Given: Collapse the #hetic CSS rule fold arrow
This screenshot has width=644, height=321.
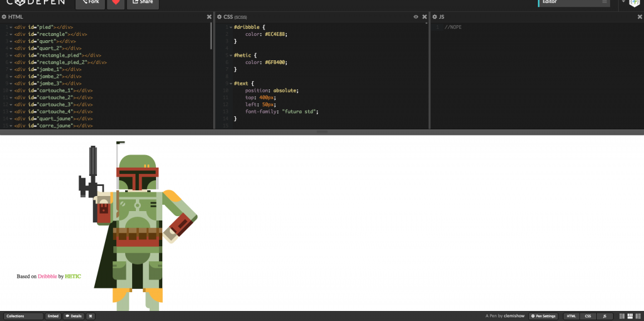Looking at the screenshot, I should pos(231,55).
